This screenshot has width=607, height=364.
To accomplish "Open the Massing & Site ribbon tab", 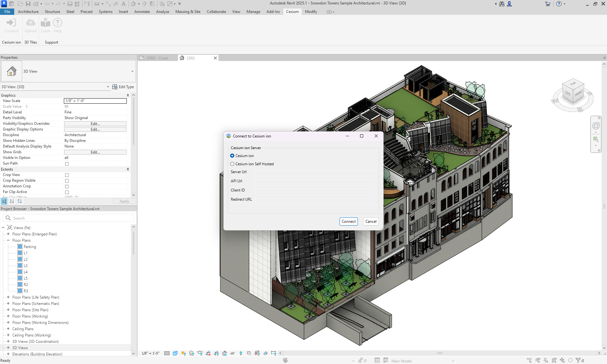I will (x=188, y=12).
